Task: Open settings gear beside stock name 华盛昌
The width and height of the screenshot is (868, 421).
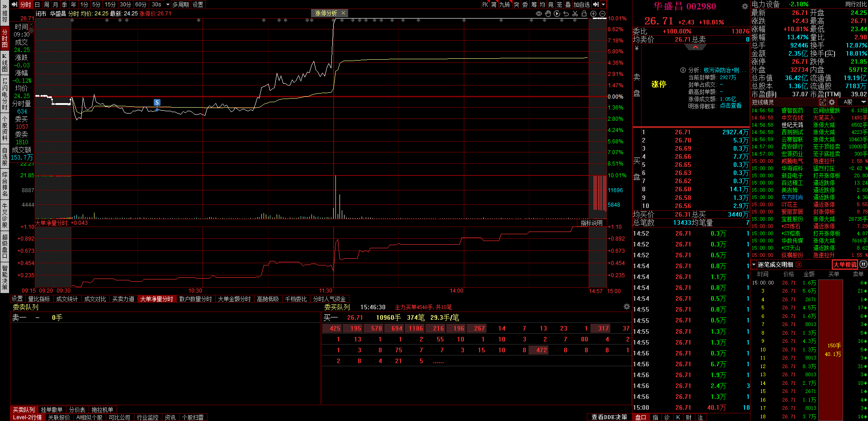Action: (745, 6)
